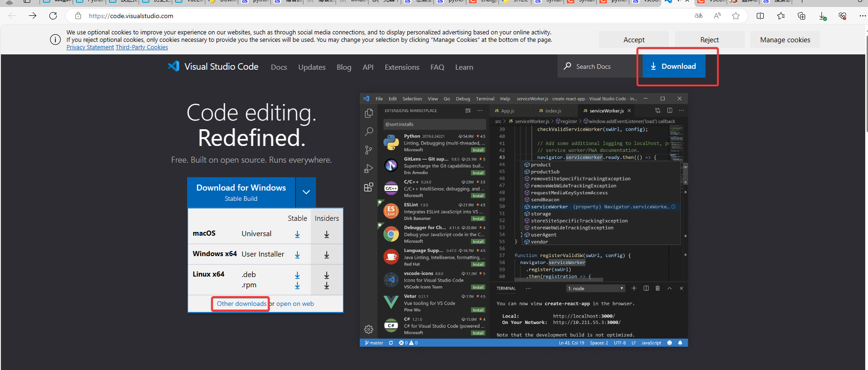This screenshot has width=868, height=370.
Task: Click the browser forward arrow
Action: coord(33,16)
